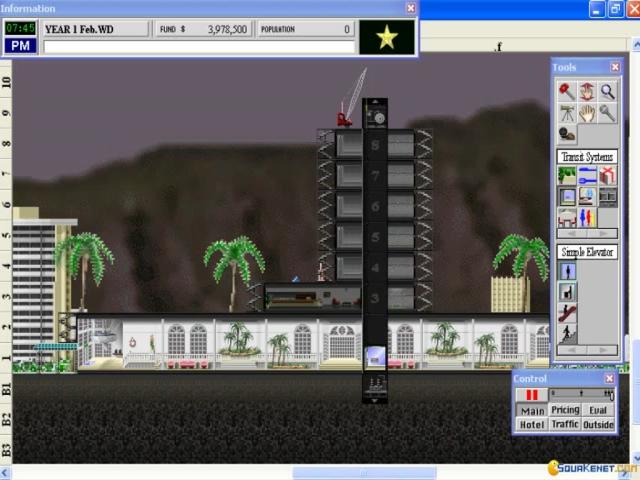This screenshot has width=640, height=480.
Task: Choose the blue spoon and fork restaurants icon
Action: 587,176
